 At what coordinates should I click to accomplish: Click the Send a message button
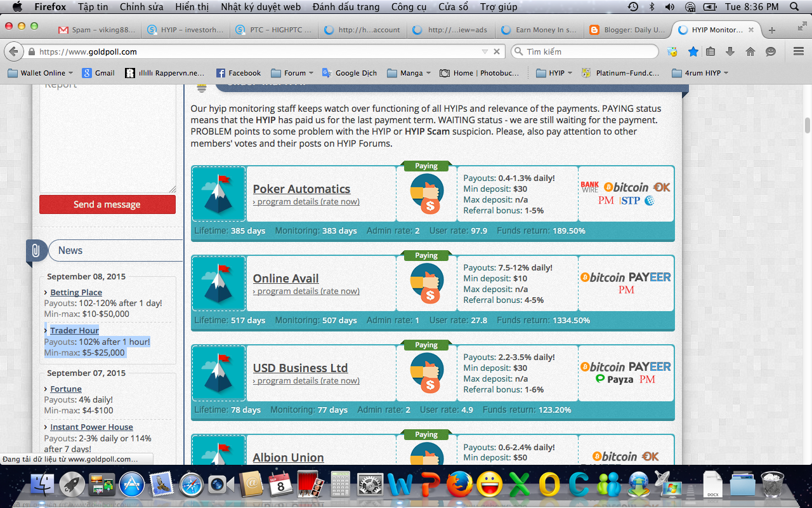[107, 204]
